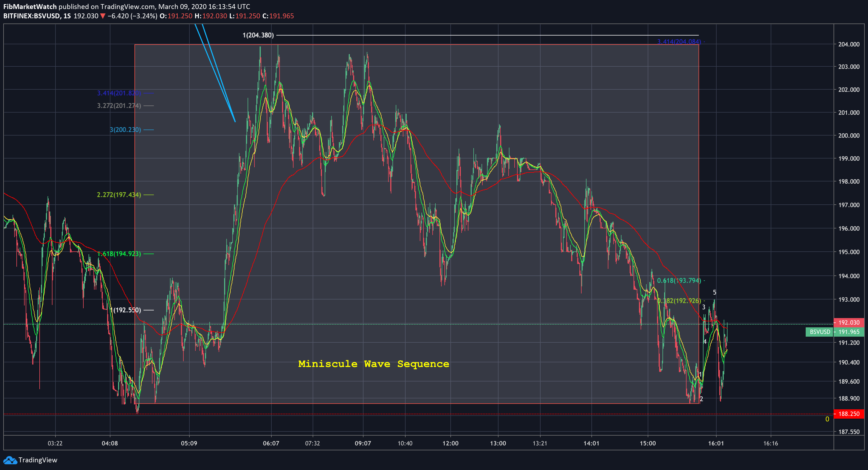Screen dimensions: 868x470
Task: Click the 1(204.380) Fibonacci level label
Action: [258, 35]
